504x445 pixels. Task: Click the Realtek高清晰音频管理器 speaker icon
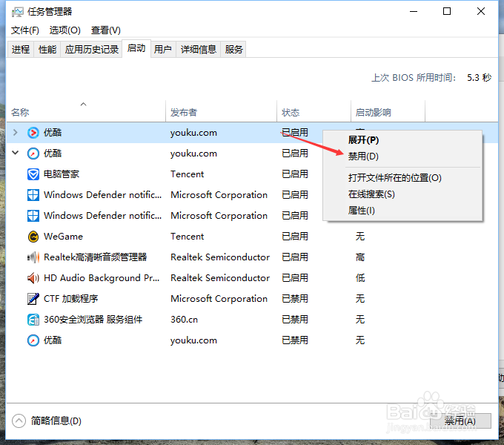(x=33, y=257)
